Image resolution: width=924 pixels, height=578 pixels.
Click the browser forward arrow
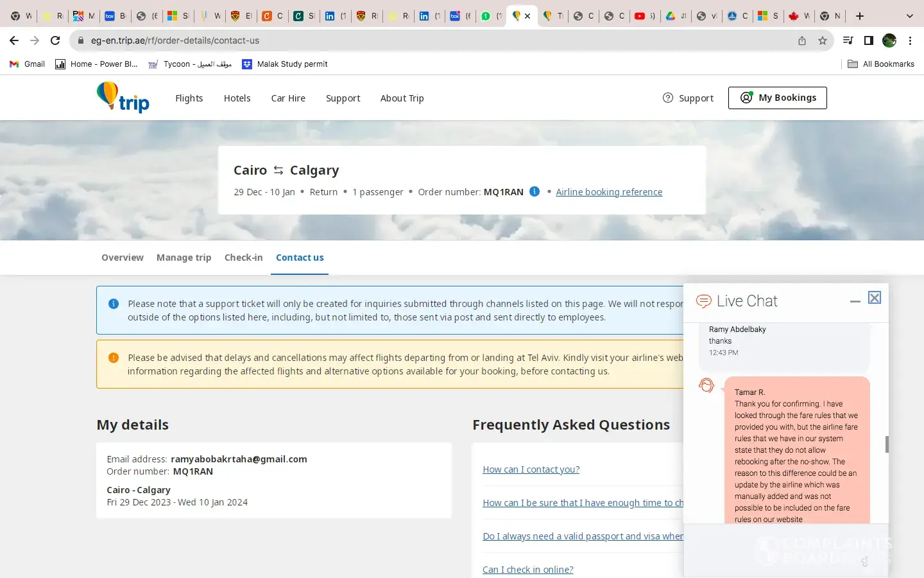click(x=35, y=40)
